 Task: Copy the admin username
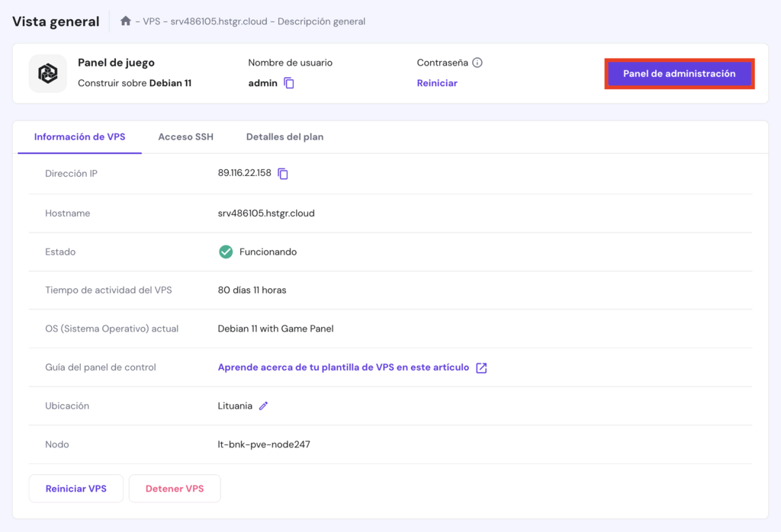(289, 83)
